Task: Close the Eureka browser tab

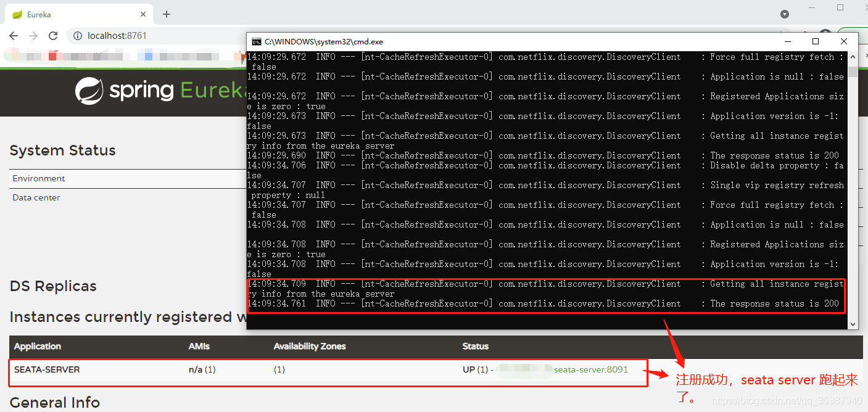Action: [143, 14]
